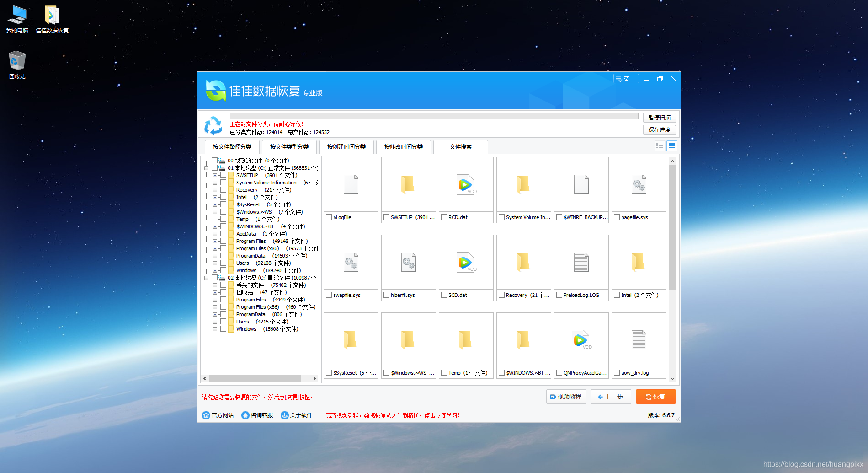Image resolution: width=868 pixels, height=473 pixels.
Task: Check the $LogFile file checkbox
Action: 328,217
